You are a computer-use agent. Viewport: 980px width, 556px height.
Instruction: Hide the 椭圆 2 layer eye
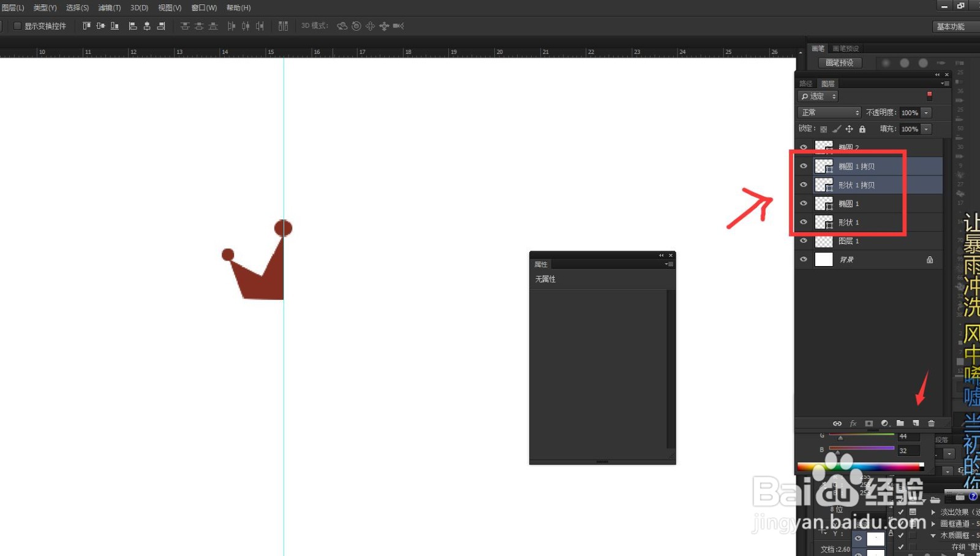coord(804,147)
